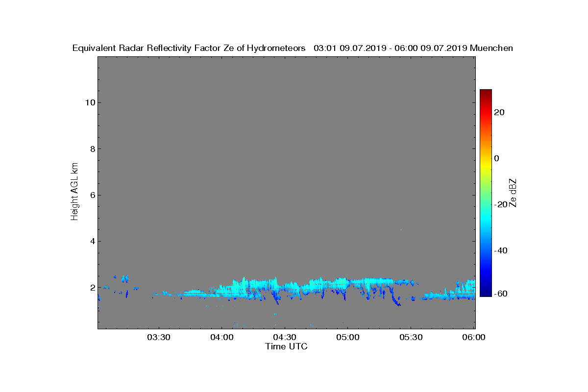Click the colorbar value '0'
The width and height of the screenshot is (588, 392).
tap(497, 158)
